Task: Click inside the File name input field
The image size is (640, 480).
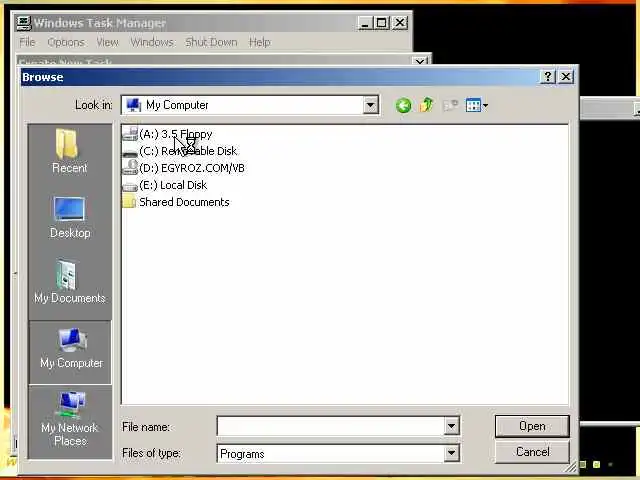Action: pyautogui.click(x=331, y=427)
